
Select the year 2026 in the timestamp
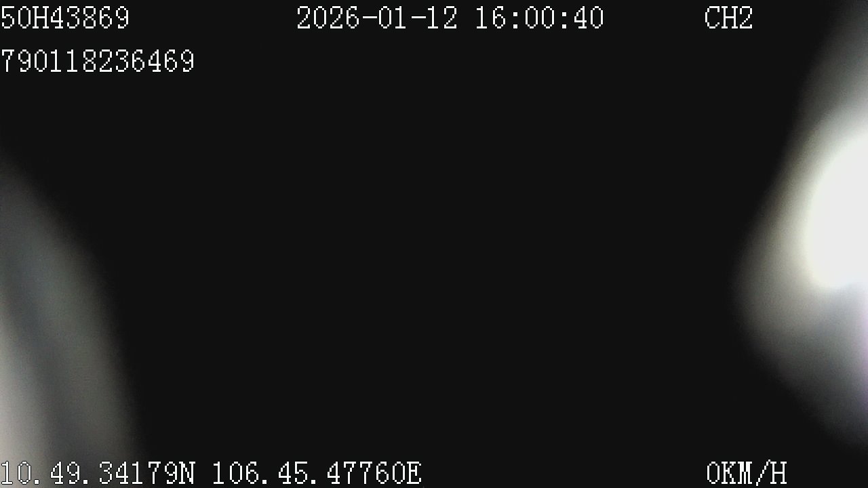tap(329, 18)
